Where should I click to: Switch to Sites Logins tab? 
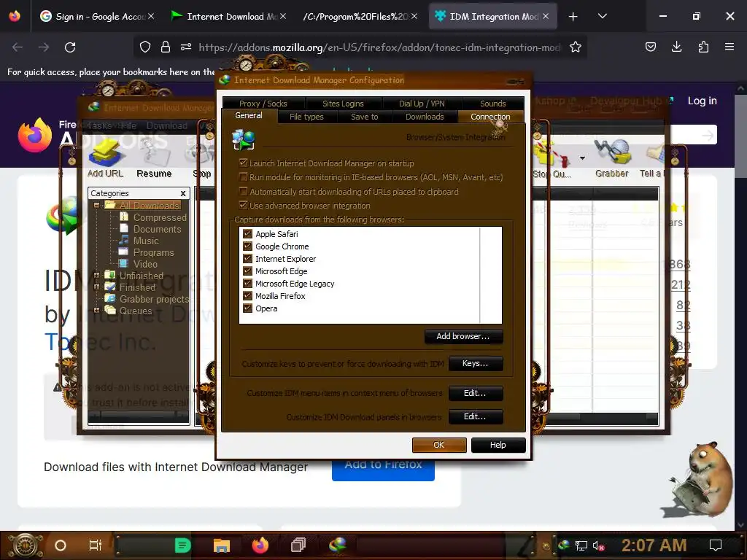343,104
